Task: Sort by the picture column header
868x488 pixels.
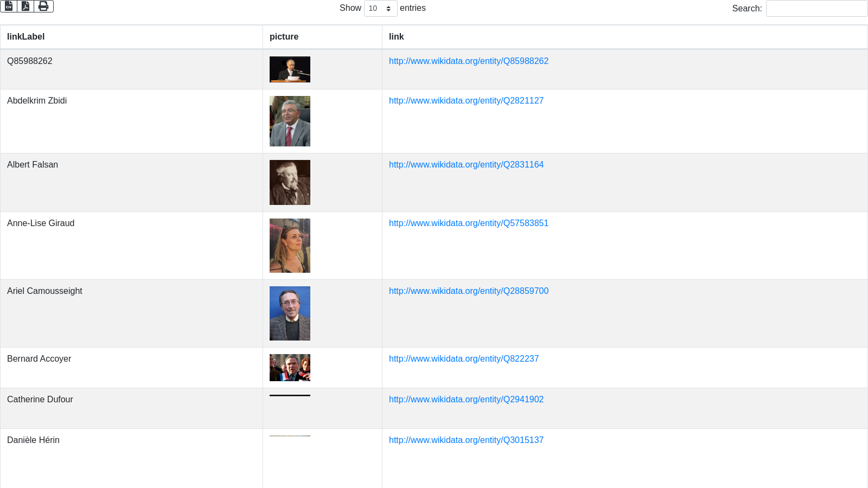Action: 284,37
